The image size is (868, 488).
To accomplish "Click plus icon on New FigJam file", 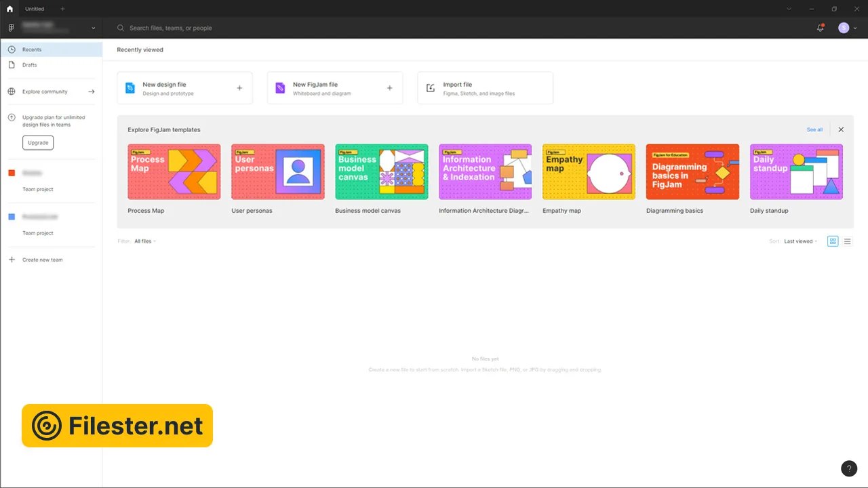I will click(x=389, y=88).
